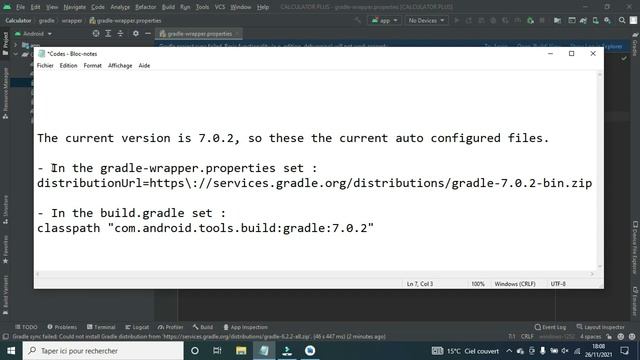
Task: Click Collapse All icon in Project panel
Action: point(120,34)
